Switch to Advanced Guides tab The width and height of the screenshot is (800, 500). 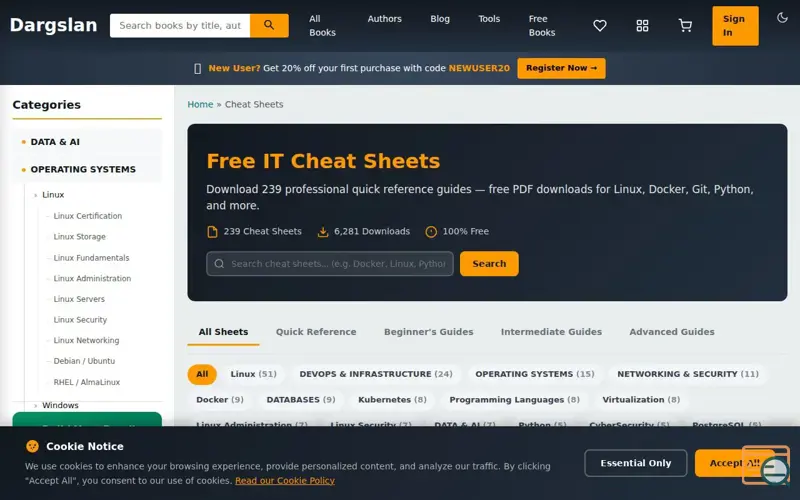pos(671,332)
